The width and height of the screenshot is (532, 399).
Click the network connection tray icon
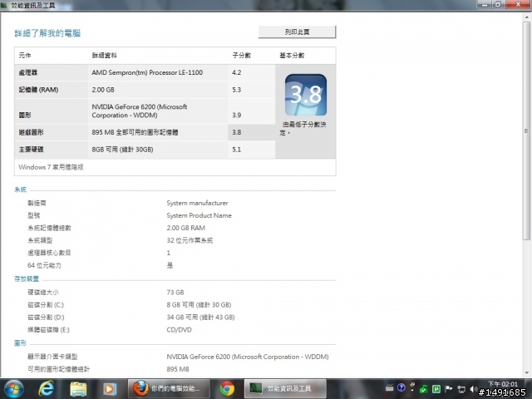461,389
